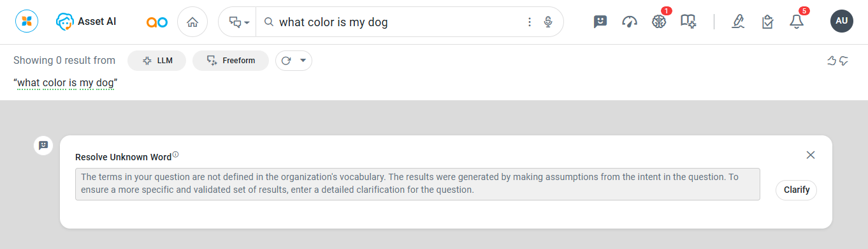Viewport: 868px width, 249px height.
Task: Click the microphone voice search icon
Action: (548, 22)
